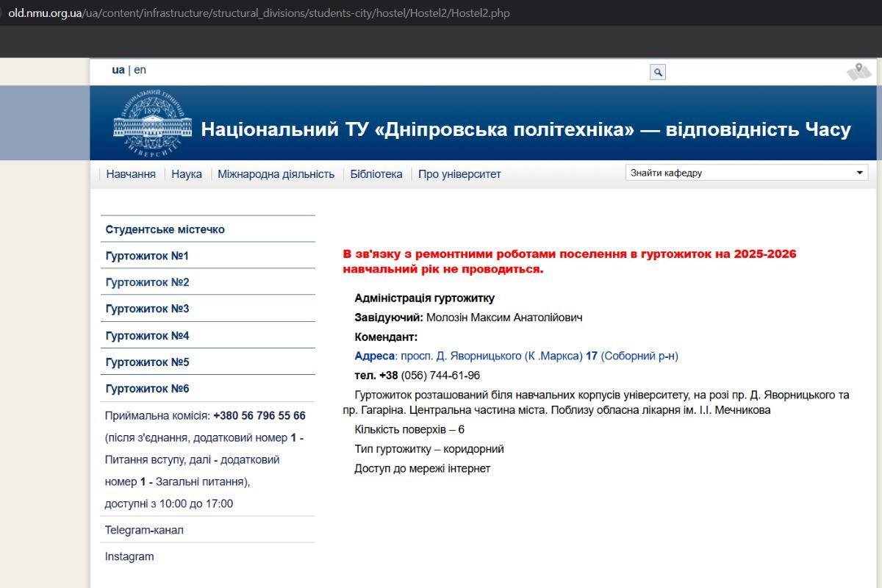Open the Про університет menu
This screenshot has width=882, height=588.
(x=459, y=173)
